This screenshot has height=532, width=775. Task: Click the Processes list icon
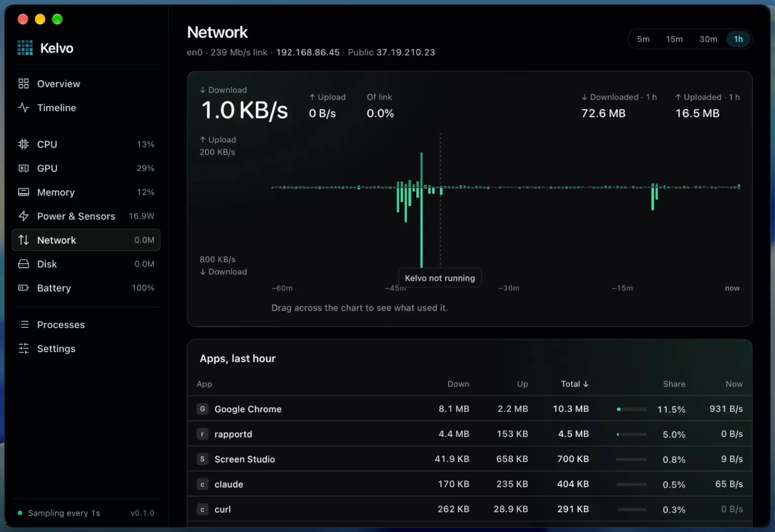24,325
